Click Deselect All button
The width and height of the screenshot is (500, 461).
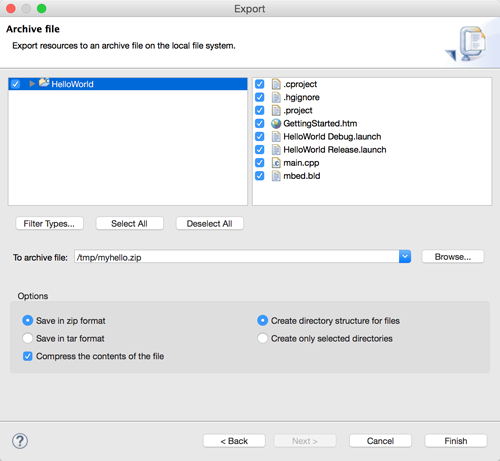point(210,224)
